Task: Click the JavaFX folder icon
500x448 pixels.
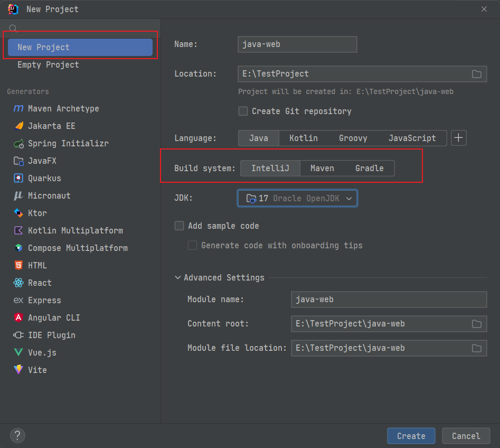Action: pyautogui.click(x=18, y=161)
